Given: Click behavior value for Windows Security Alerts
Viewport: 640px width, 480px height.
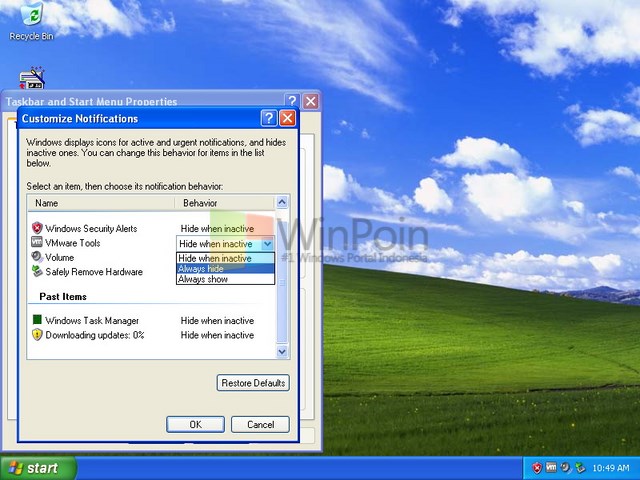Looking at the screenshot, I should pyautogui.click(x=217, y=229).
